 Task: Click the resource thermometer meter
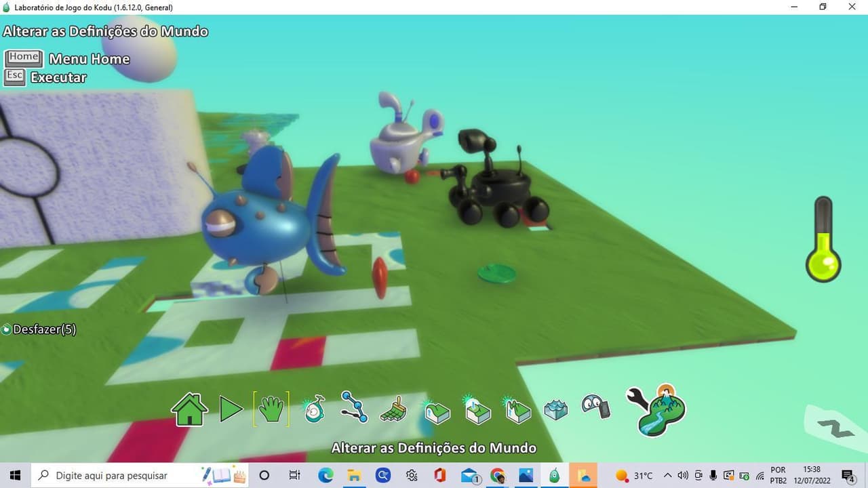(823, 239)
